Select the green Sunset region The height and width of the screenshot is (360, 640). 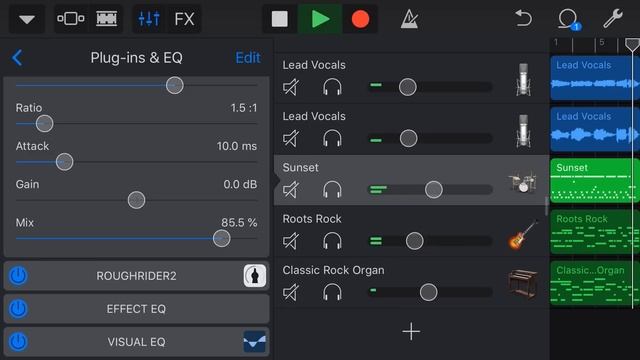(595, 180)
